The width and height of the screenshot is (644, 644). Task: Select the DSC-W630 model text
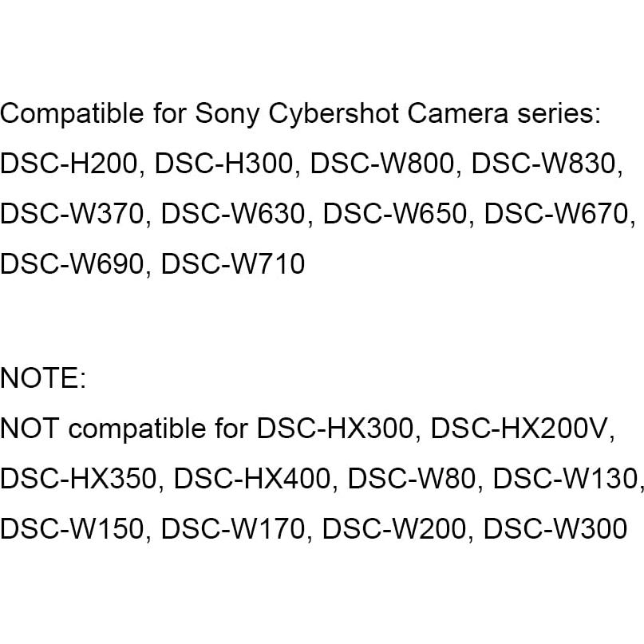(235, 214)
